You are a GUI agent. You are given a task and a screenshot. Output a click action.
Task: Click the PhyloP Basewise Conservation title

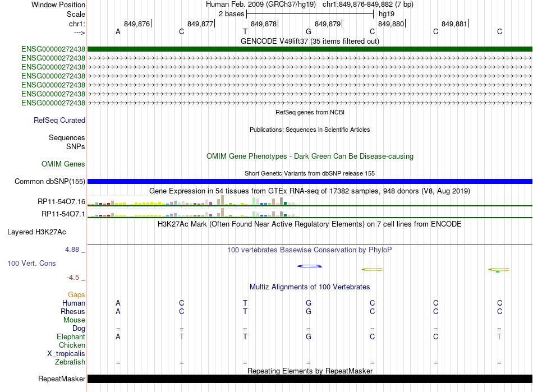[310, 250]
